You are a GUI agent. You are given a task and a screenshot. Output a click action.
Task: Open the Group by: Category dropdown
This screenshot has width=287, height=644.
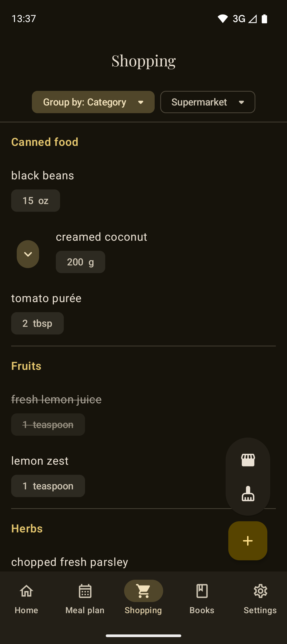tap(93, 102)
